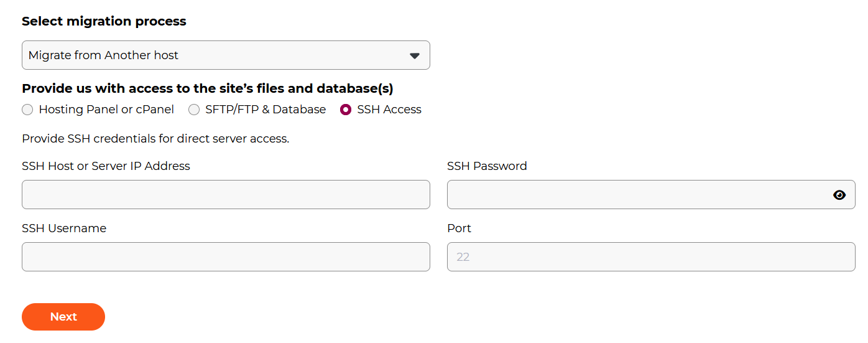Click the 'Select migration process' heading
This screenshot has width=868, height=343.
tap(104, 21)
